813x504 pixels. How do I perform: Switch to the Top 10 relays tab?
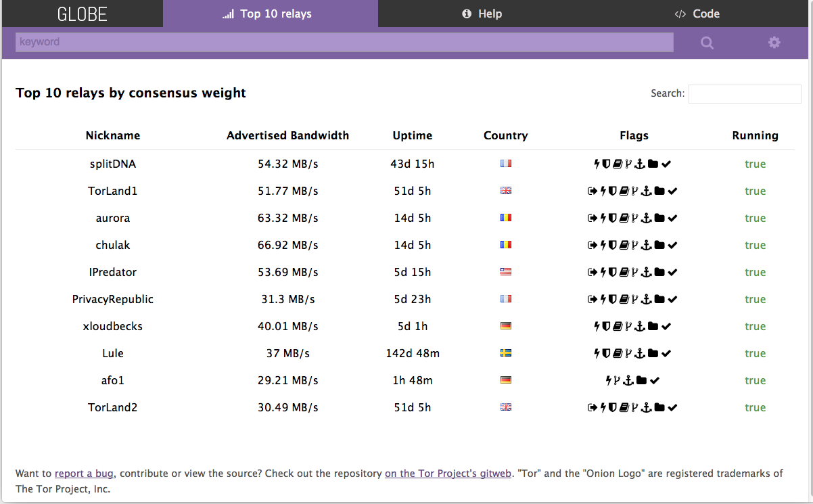[x=270, y=14]
